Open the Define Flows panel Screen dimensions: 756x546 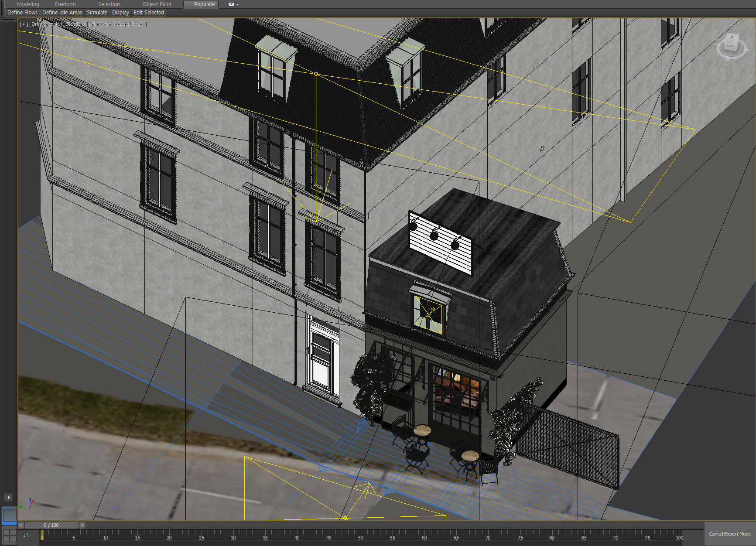22,13
